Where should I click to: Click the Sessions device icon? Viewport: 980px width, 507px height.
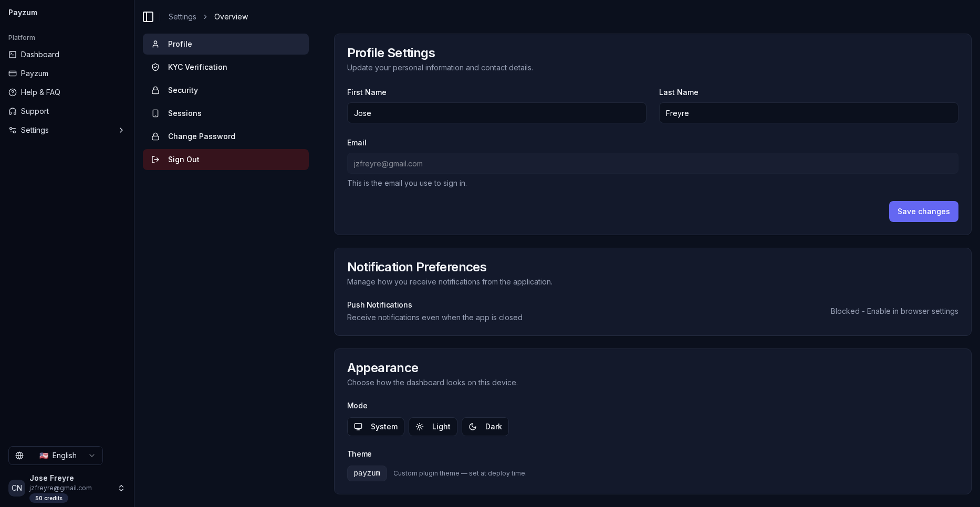pos(155,113)
